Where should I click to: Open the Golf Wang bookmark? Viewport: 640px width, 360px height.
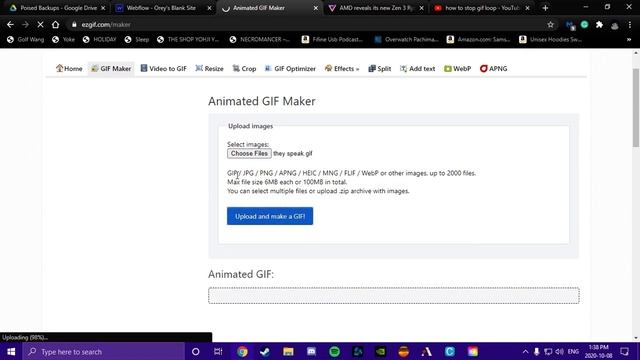point(26,40)
